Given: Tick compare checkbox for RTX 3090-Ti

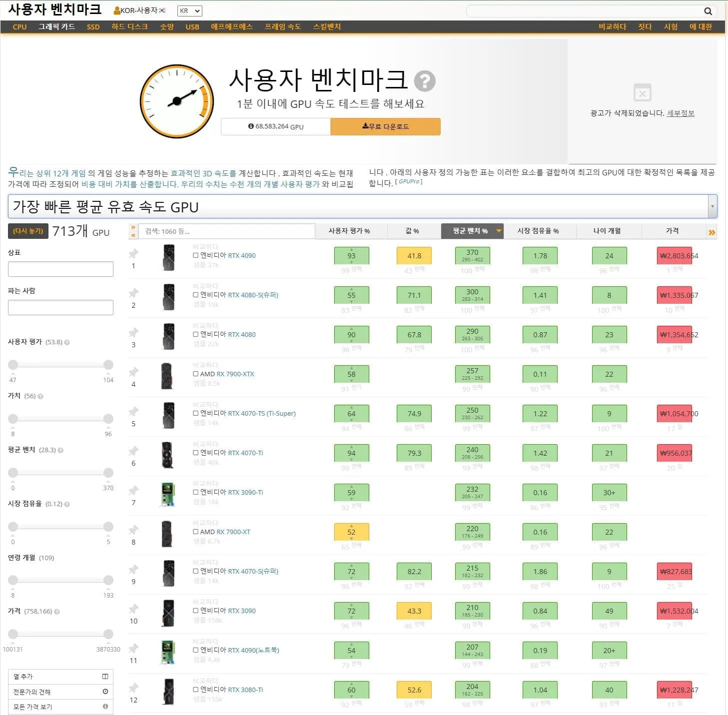Looking at the screenshot, I should coord(195,492).
